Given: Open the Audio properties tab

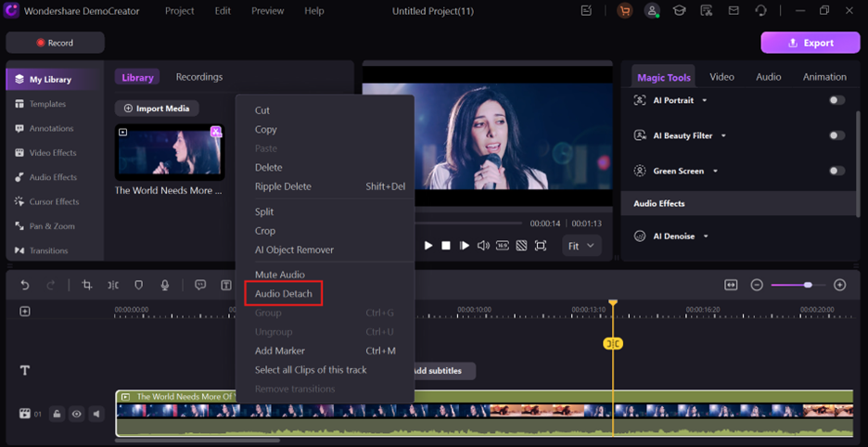Looking at the screenshot, I should tap(769, 77).
